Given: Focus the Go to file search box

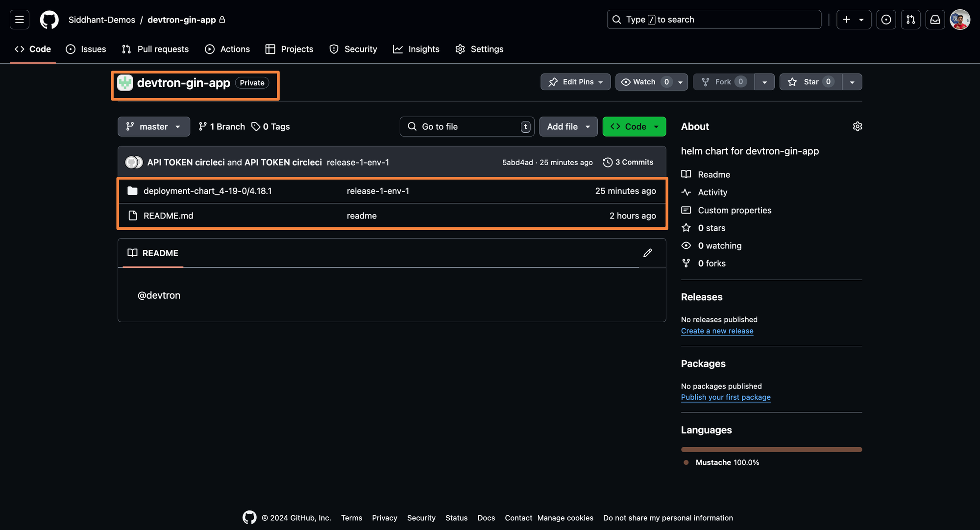Looking at the screenshot, I should click(x=467, y=126).
